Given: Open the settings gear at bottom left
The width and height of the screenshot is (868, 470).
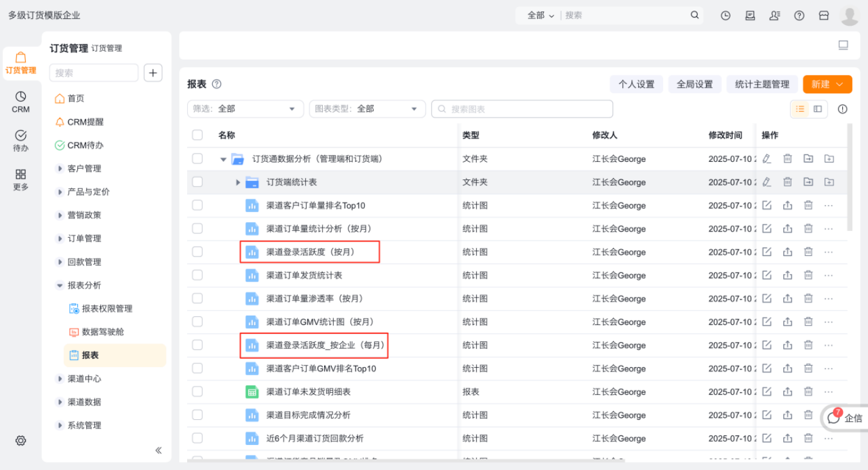Looking at the screenshot, I should (21, 441).
